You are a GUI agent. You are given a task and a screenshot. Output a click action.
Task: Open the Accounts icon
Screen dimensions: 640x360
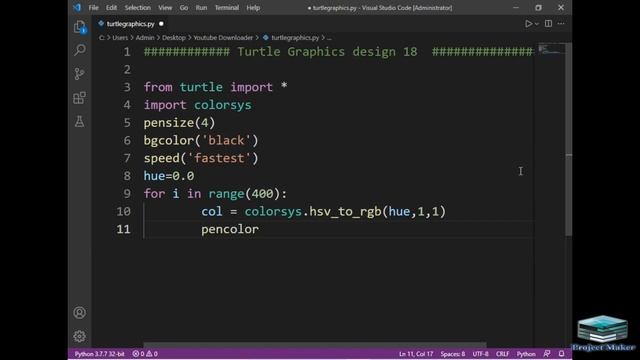(80, 313)
